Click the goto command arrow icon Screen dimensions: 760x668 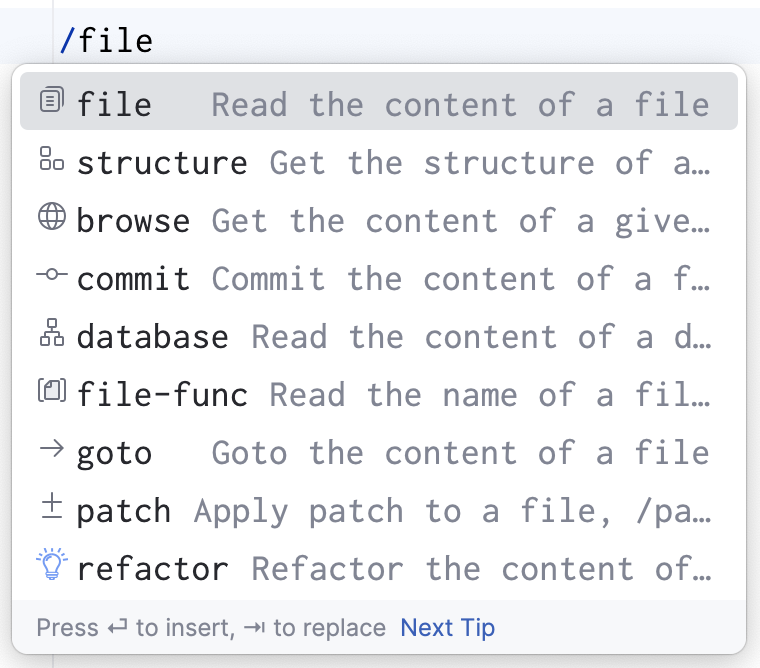[x=51, y=450]
